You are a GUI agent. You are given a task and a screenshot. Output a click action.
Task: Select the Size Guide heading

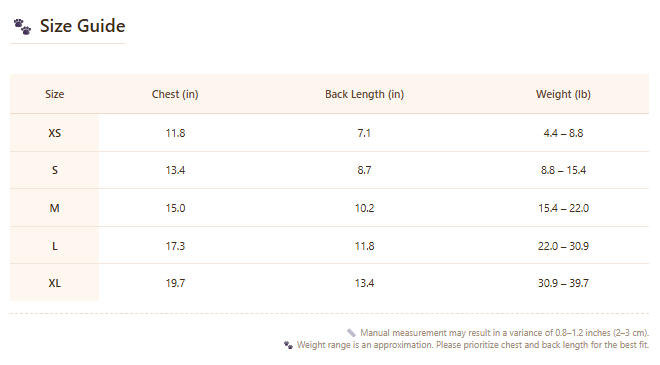pyautogui.click(x=82, y=26)
